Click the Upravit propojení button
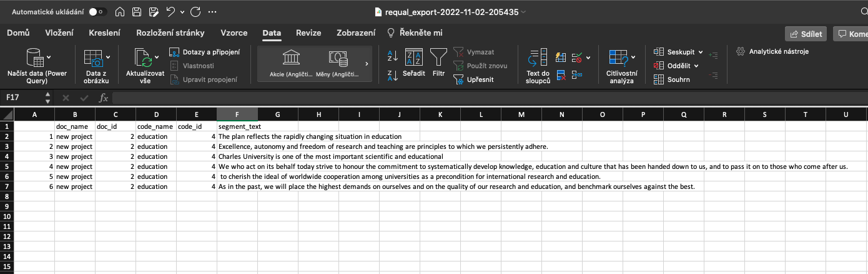Viewport: 868px width, 274px height. pos(204,79)
